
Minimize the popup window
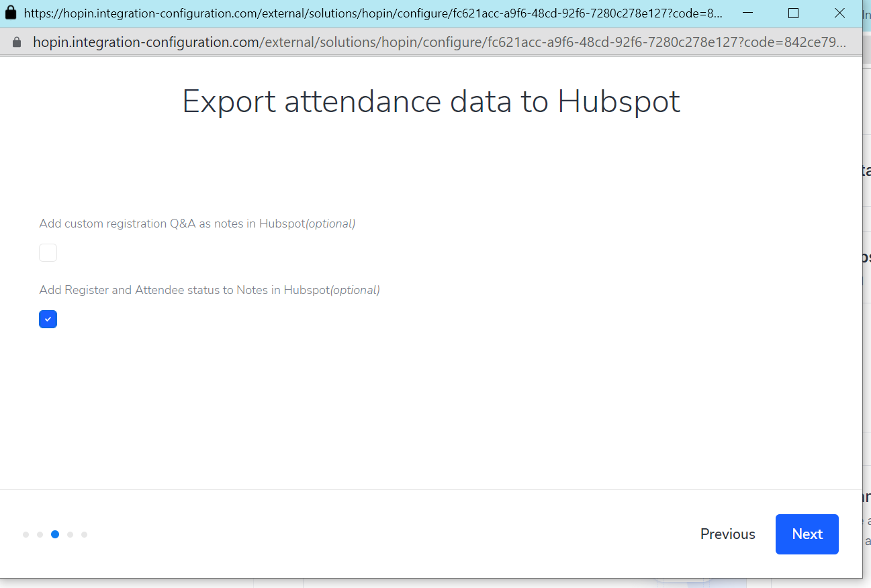pos(747,13)
